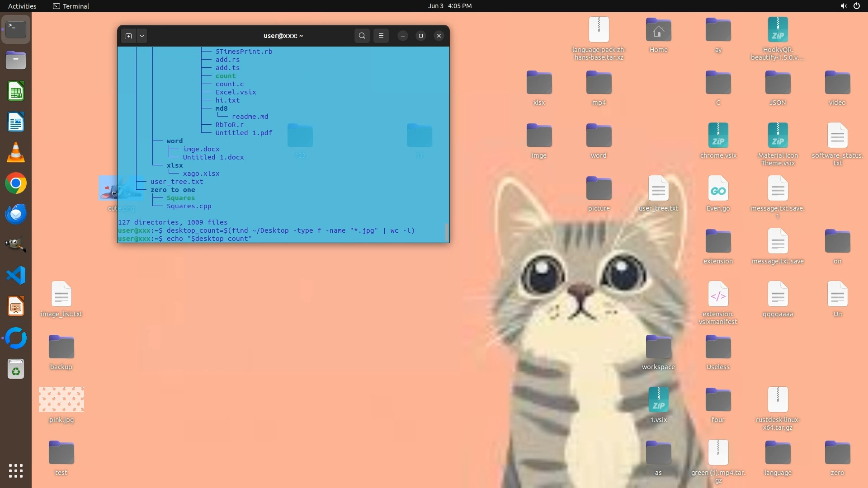This screenshot has width=868, height=488.
Task: Open GIMP image editor from the dock
Action: (16, 244)
